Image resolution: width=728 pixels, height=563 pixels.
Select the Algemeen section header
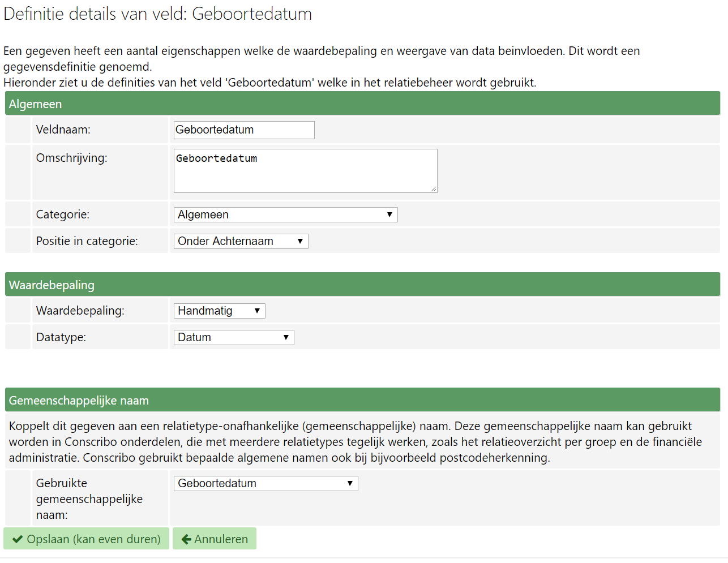pos(35,104)
